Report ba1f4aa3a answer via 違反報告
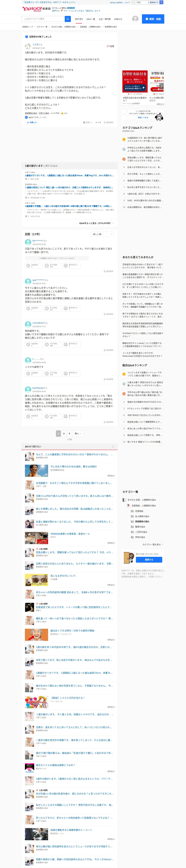 click(108, 422)
